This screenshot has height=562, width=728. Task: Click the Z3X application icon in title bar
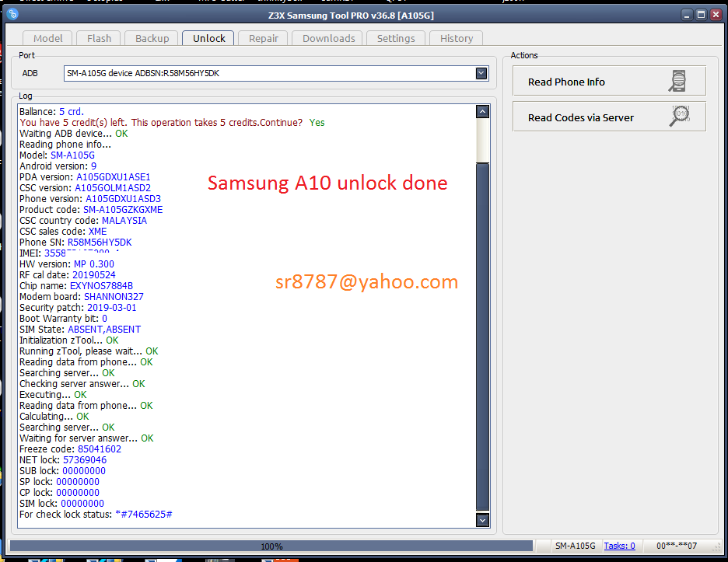pos(13,15)
